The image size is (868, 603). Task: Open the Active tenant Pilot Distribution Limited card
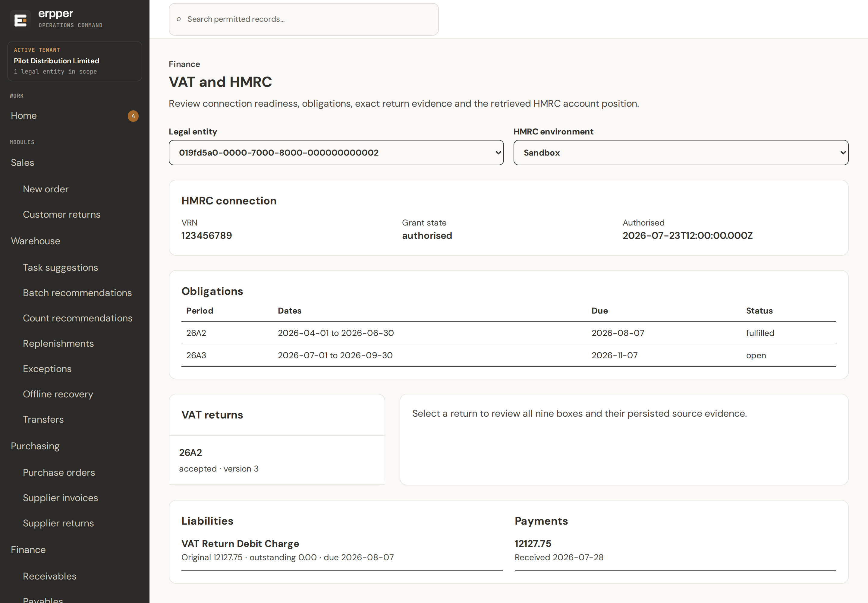tap(75, 61)
